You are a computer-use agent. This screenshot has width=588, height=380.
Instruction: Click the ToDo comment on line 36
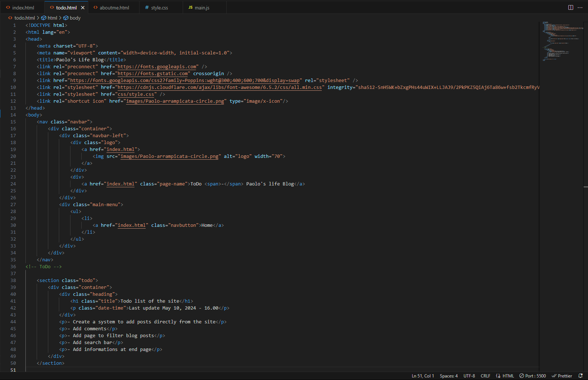point(44,267)
